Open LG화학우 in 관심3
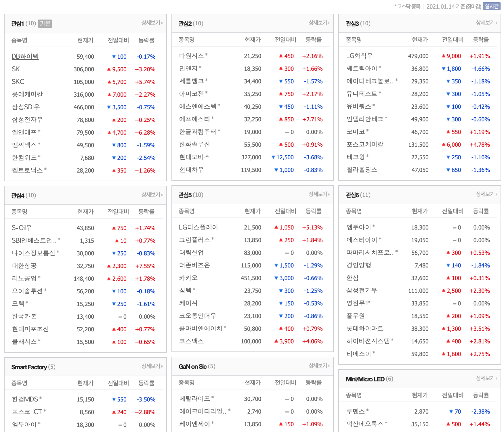The height and width of the screenshot is (432, 504). [x=360, y=56]
